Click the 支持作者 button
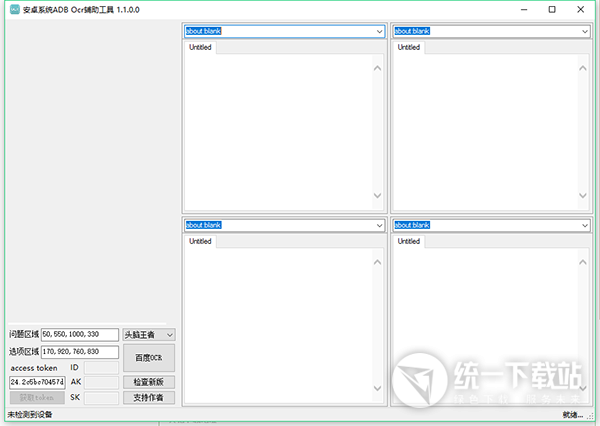The image size is (600, 426). 148,398
